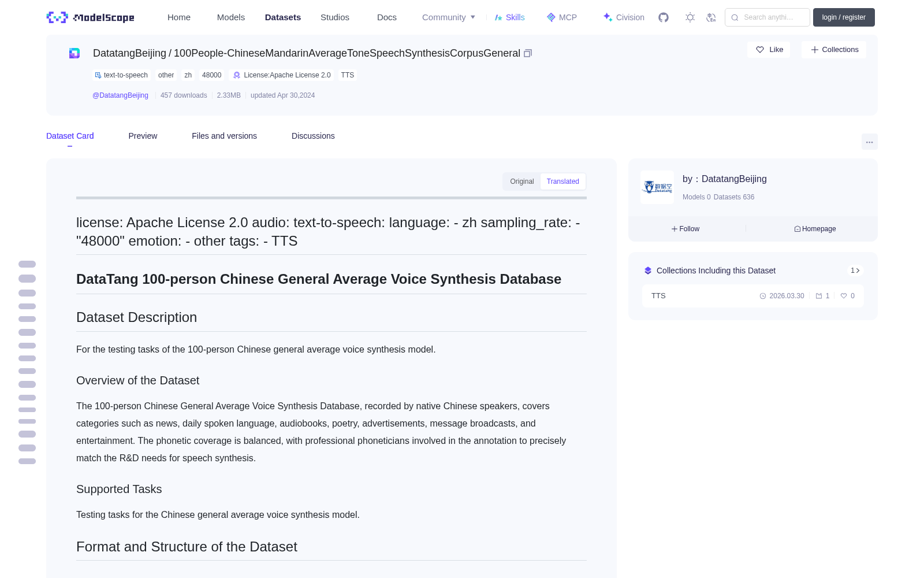Click the Skills icon in navigation
The height and width of the screenshot is (578, 924).
coord(498,17)
